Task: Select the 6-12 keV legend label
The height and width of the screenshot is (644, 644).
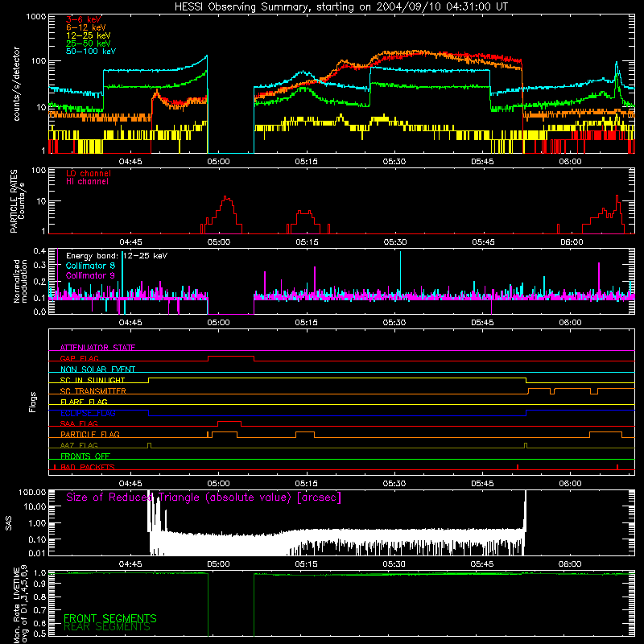Action: (86, 27)
